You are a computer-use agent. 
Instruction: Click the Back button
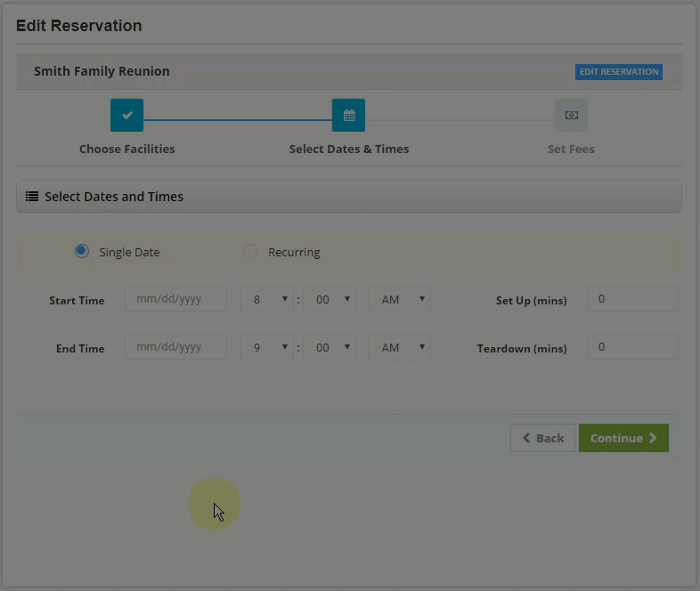(543, 438)
